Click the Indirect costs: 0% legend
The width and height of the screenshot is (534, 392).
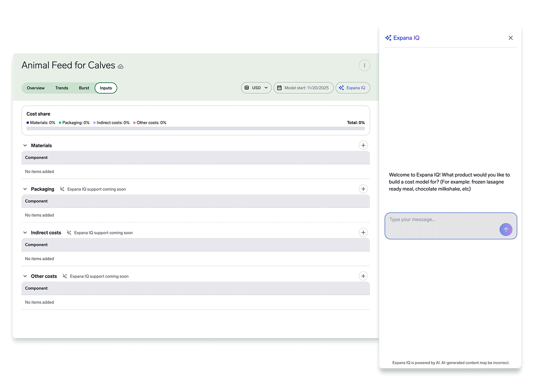click(x=111, y=123)
